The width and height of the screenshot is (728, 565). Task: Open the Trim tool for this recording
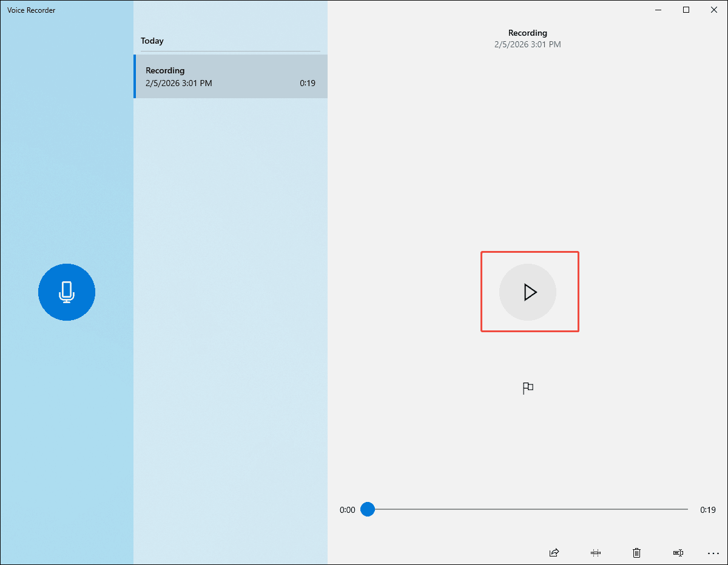pos(595,552)
